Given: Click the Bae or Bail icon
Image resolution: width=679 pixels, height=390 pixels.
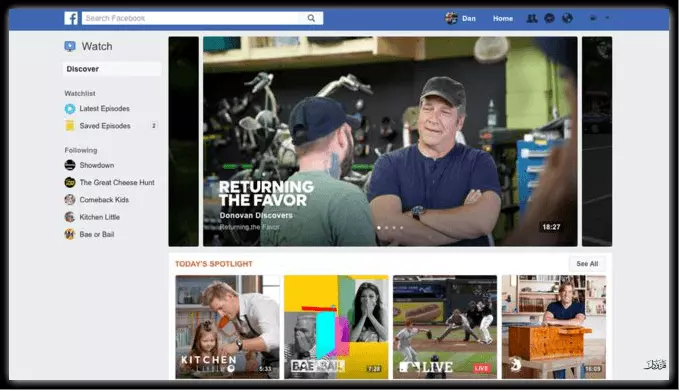Looking at the screenshot, I should 70,234.
